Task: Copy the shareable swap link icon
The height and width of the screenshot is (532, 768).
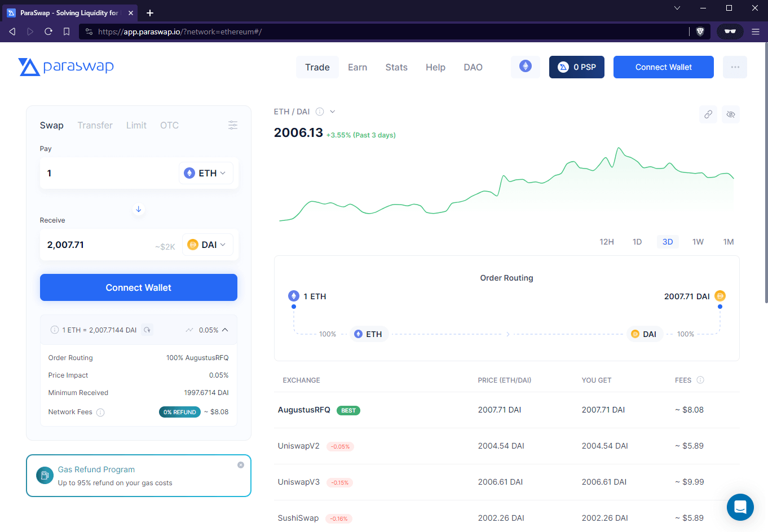Action: click(x=708, y=114)
